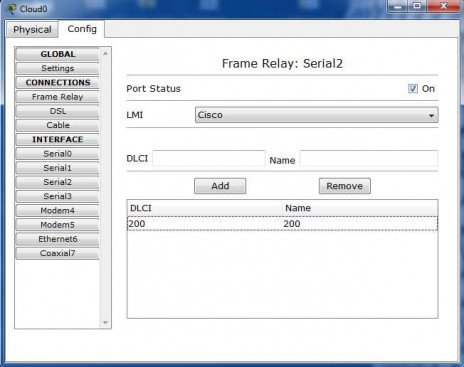Select the DLCI 200 cell
This screenshot has height=367, width=464.
(205, 223)
